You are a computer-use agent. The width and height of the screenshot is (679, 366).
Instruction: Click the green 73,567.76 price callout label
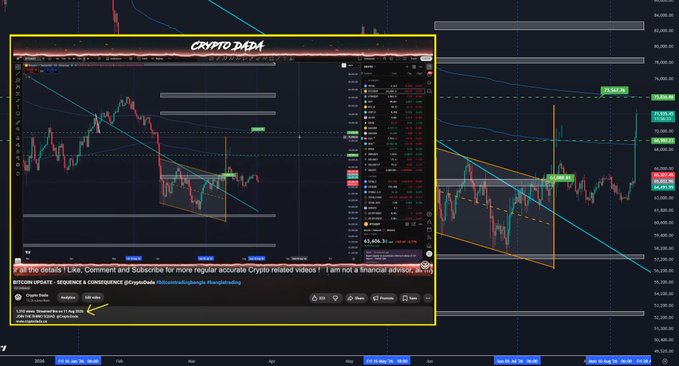coord(614,90)
